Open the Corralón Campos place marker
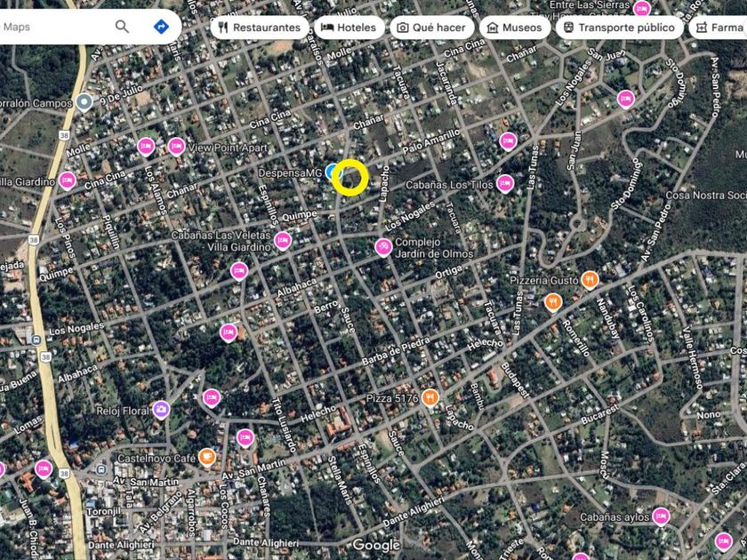This screenshot has height=560, width=747. pos(84,101)
